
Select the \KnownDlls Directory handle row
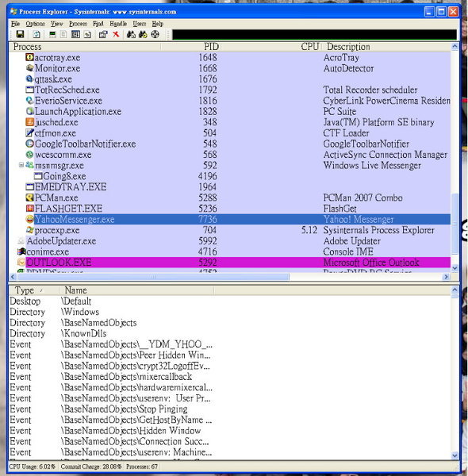pos(230,333)
